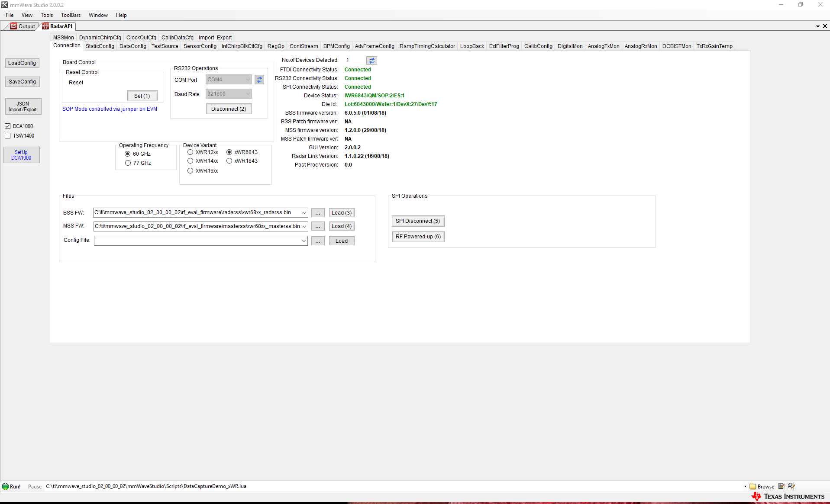This screenshot has width=830, height=504.
Task: Click the SPI Disconnect (5) button
Action: [x=418, y=221]
